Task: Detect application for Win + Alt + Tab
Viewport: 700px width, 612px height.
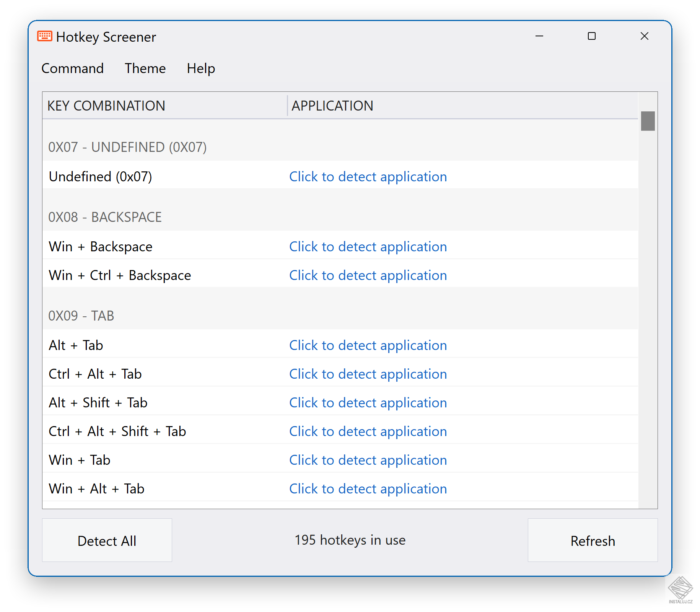Action: [368, 489]
